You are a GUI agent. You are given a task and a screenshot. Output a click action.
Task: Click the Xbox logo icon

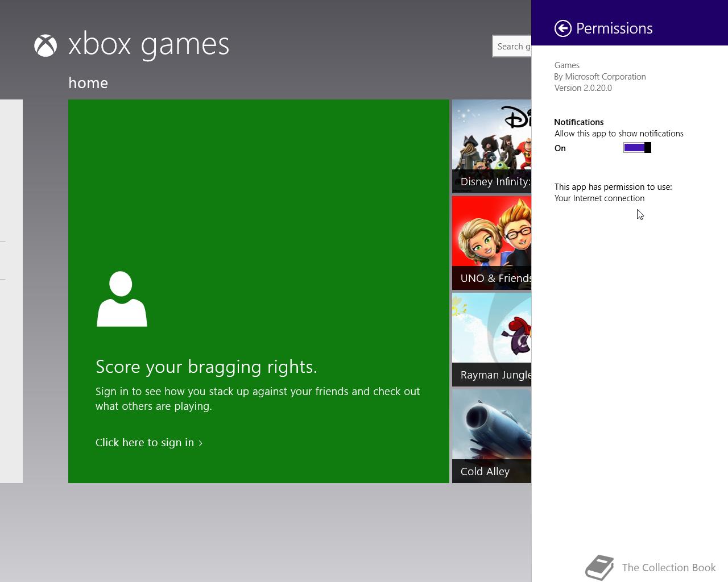45,46
